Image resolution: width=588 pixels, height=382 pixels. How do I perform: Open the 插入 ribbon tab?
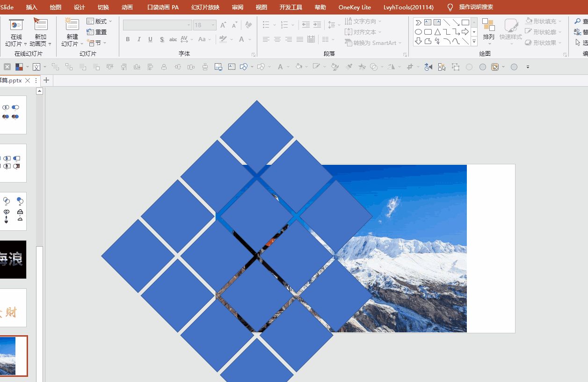click(x=31, y=7)
